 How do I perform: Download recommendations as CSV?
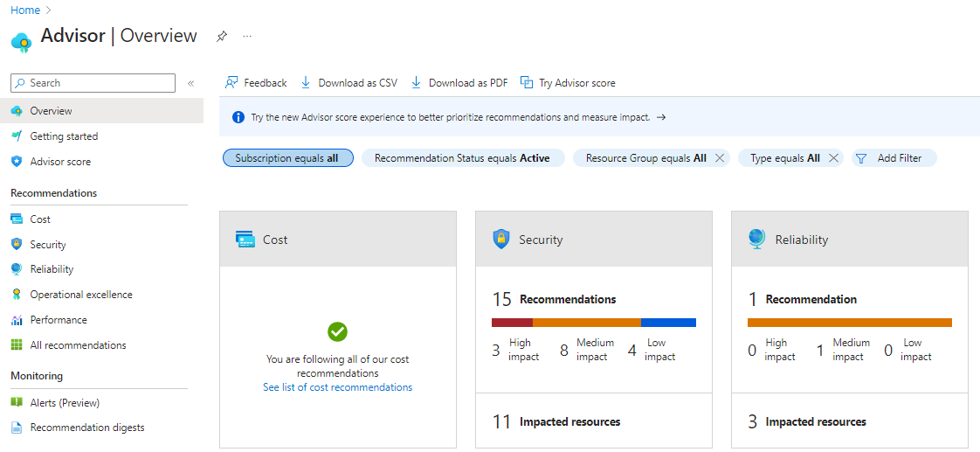point(349,83)
